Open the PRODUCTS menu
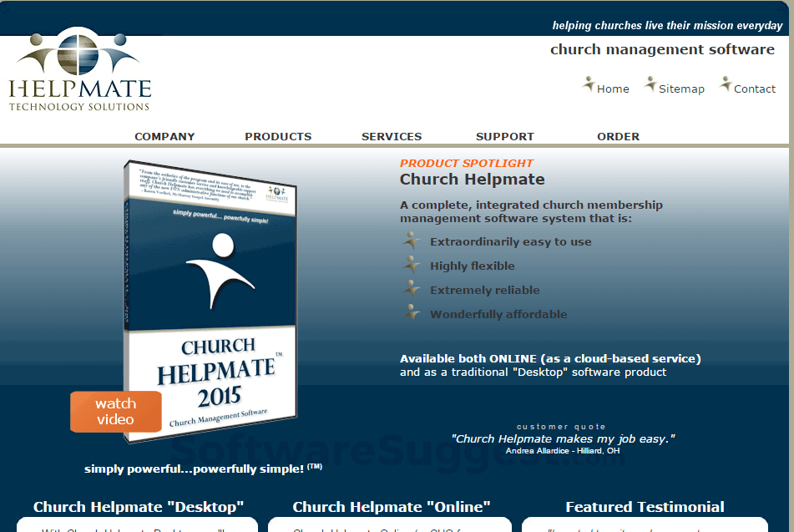Screen dimensions: 794x532 click(x=277, y=136)
